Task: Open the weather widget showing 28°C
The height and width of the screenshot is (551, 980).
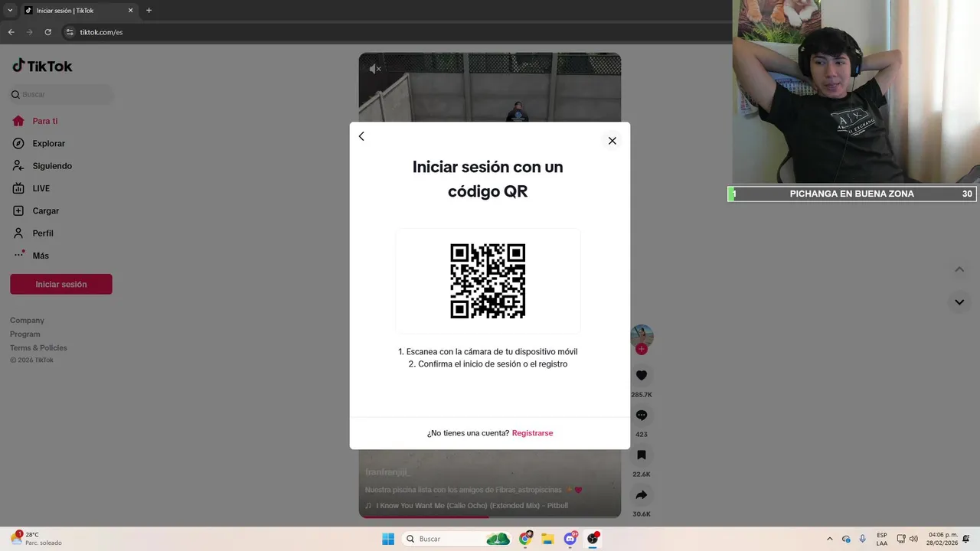Action: (37, 539)
